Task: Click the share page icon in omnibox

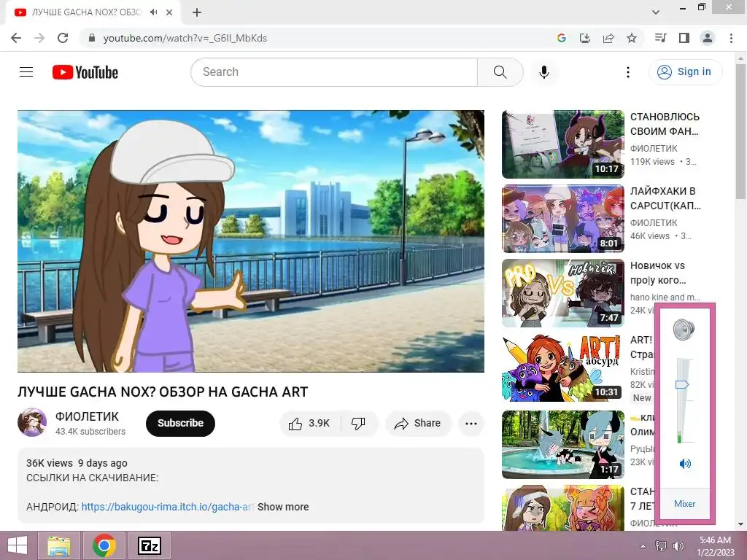Action: coord(608,38)
